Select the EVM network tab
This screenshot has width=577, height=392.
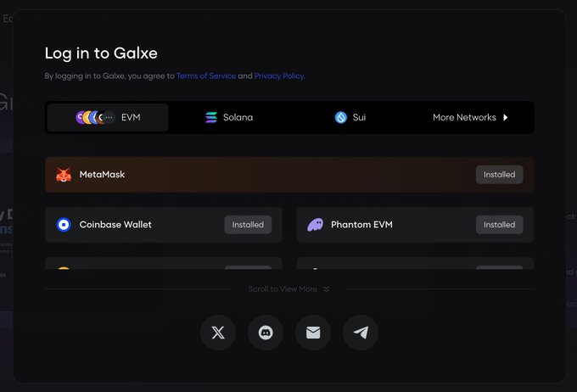coord(108,117)
